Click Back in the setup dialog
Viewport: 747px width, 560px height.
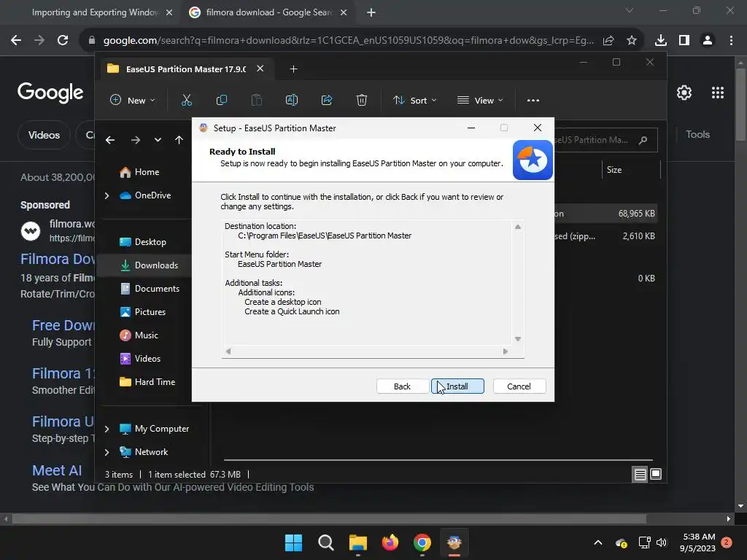pos(402,386)
